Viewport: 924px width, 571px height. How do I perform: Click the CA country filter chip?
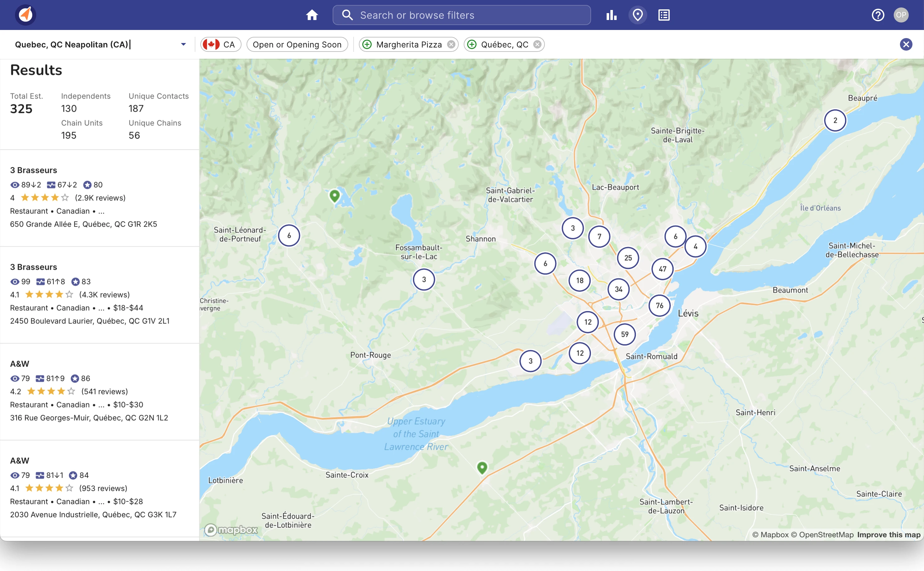point(221,45)
